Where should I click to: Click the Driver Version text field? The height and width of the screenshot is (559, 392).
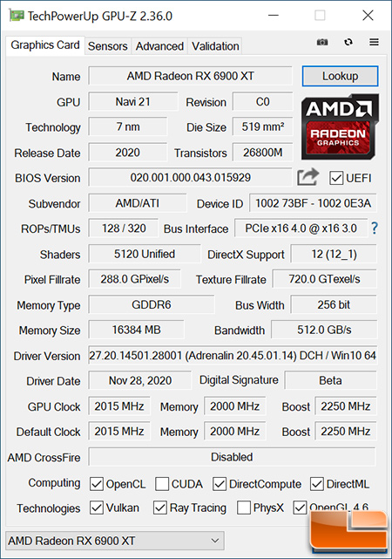(233, 355)
